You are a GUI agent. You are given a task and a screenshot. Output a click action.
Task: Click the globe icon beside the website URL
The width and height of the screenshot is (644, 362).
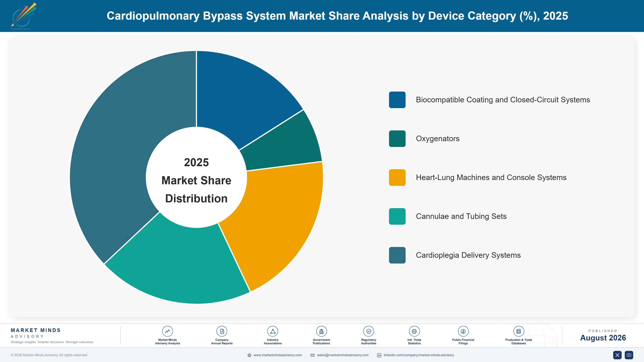[x=249, y=355]
